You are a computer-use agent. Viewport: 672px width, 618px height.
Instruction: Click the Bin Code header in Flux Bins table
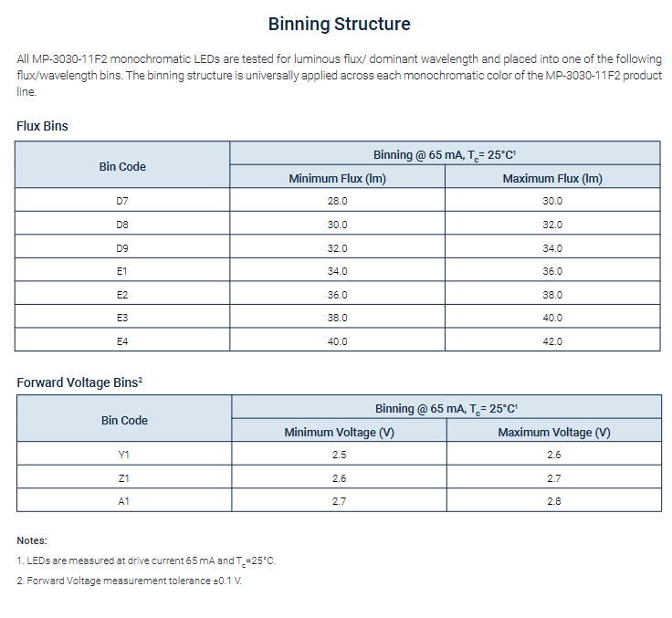(122, 167)
